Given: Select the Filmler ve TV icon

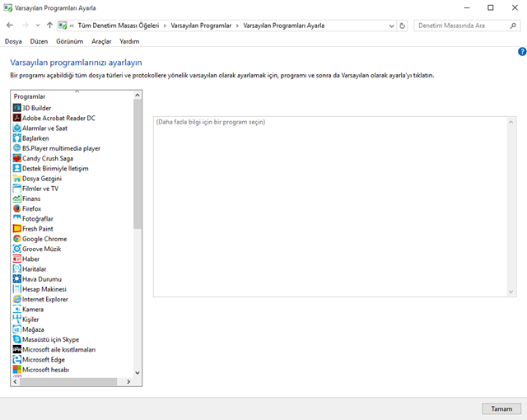Looking at the screenshot, I should click(x=16, y=189).
